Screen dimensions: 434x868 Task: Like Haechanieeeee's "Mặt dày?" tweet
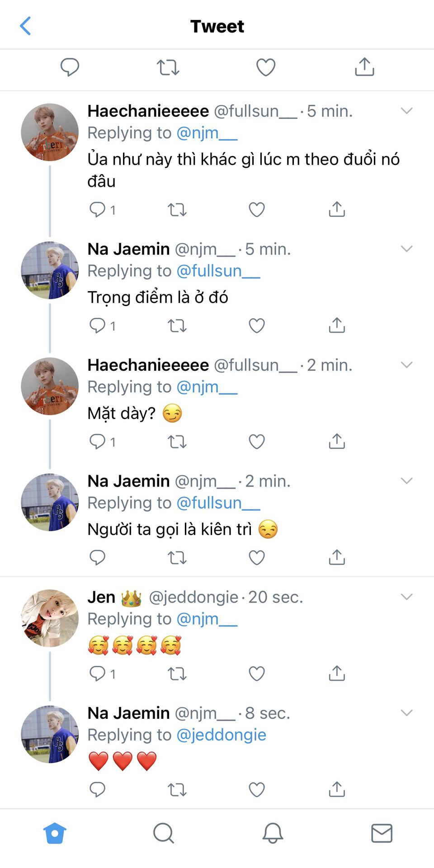(257, 442)
